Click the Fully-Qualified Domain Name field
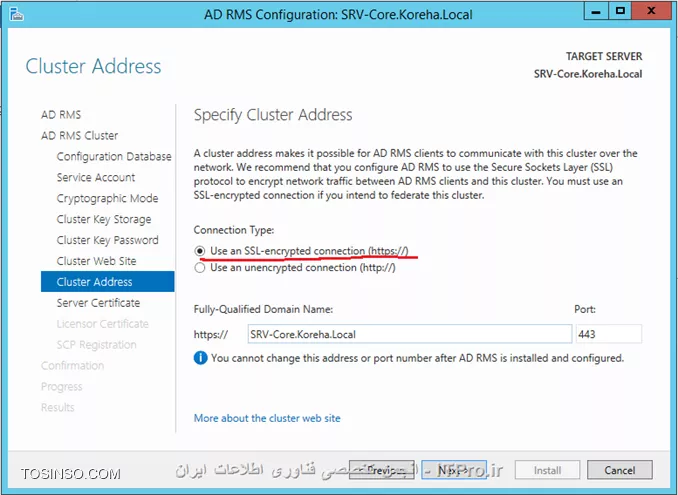 click(x=409, y=334)
